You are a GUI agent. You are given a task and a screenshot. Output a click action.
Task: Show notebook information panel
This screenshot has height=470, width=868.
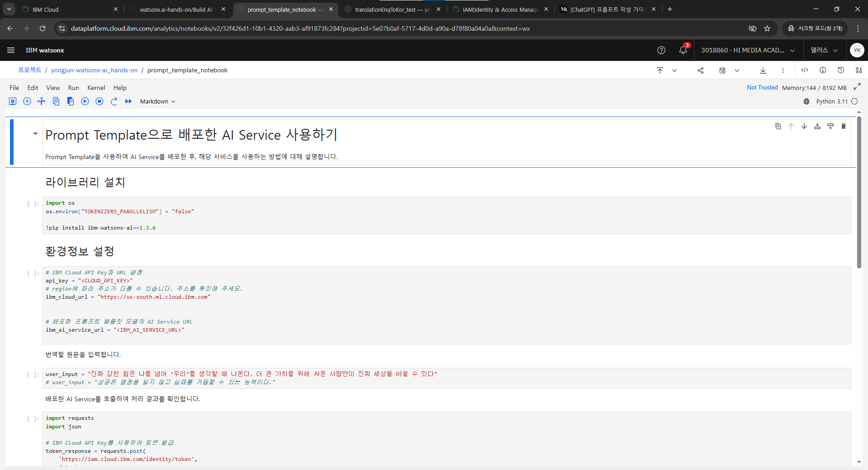pyautogui.click(x=823, y=70)
